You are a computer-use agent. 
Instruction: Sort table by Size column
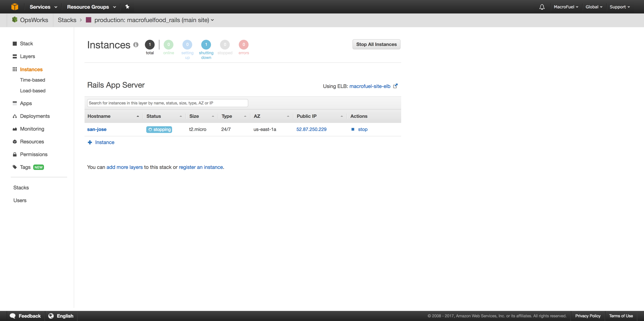click(202, 116)
